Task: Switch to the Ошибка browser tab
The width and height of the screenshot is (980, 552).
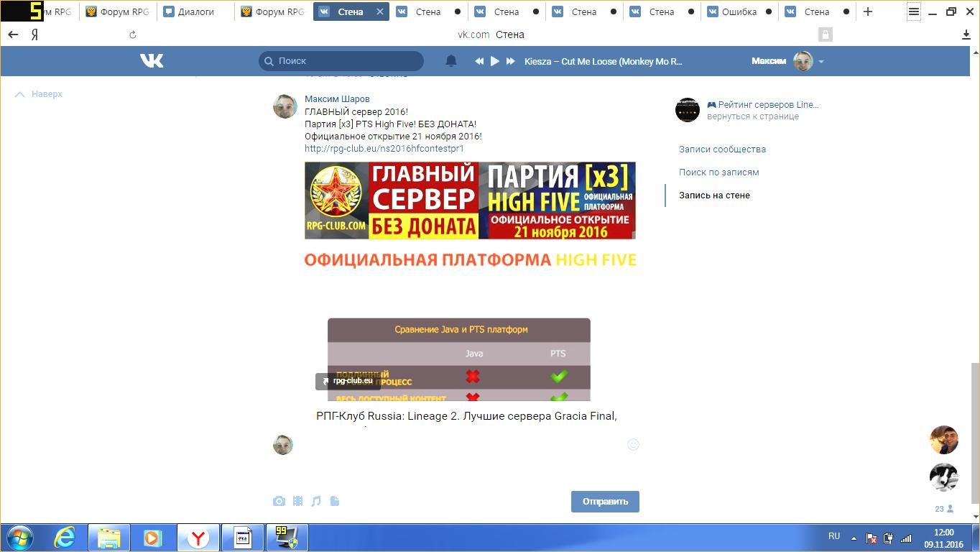Action: 739,11
